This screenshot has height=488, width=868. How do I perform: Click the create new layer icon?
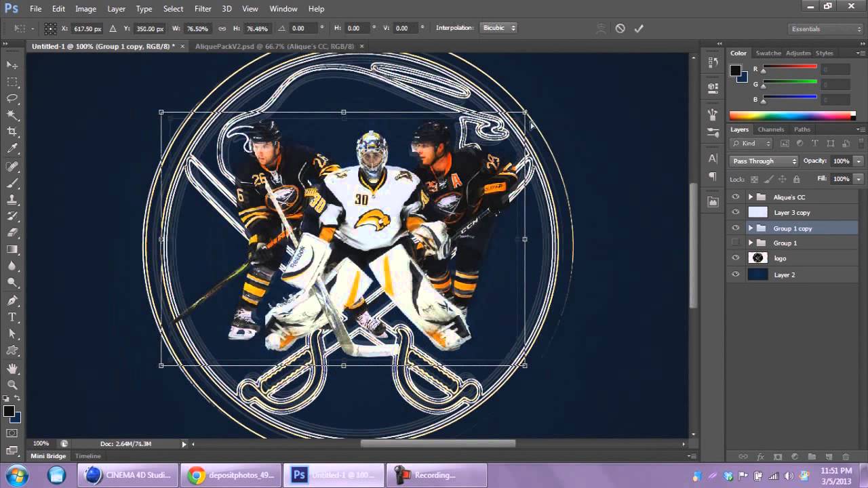click(828, 457)
